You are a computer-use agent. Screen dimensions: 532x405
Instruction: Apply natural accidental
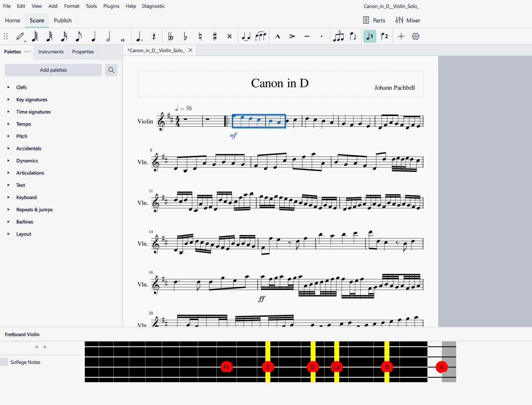(200, 36)
